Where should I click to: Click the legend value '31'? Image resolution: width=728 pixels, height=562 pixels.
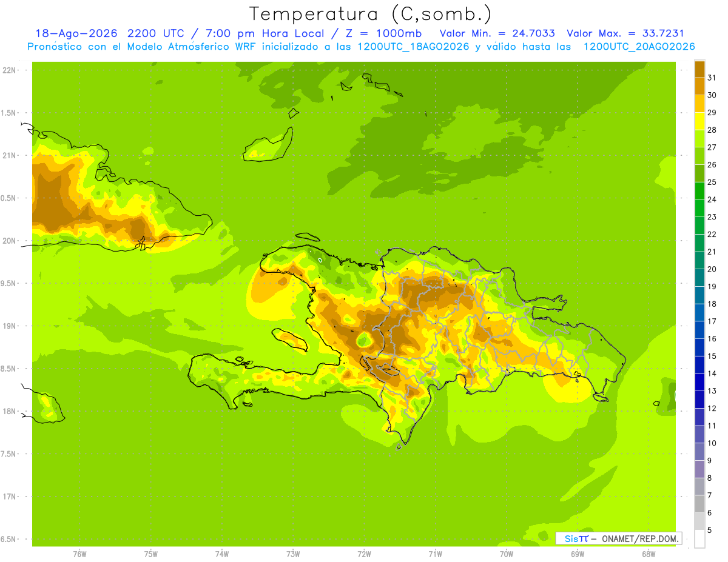click(x=712, y=78)
